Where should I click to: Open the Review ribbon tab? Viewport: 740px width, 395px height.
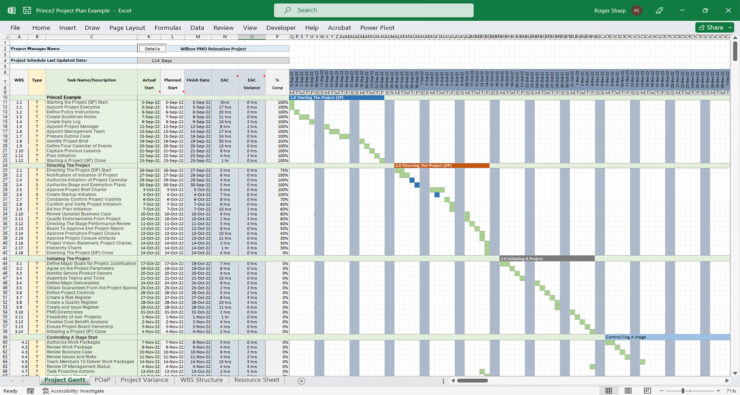point(223,28)
